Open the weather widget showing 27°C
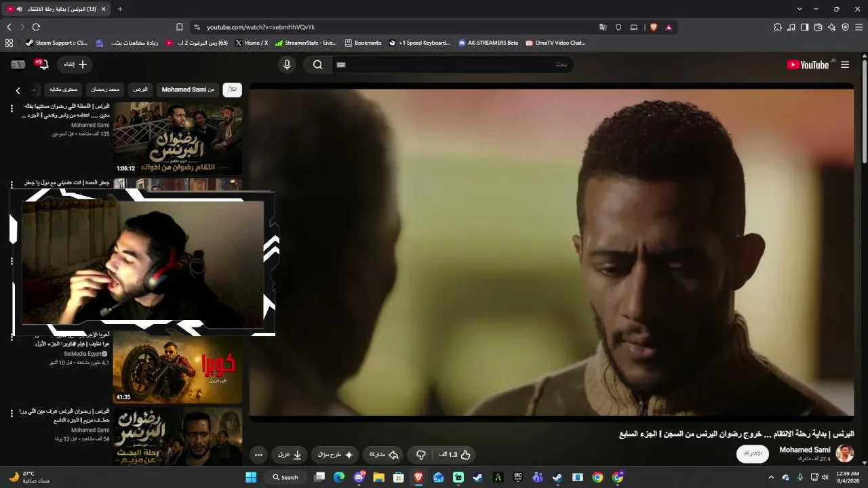 tap(29, 477)
